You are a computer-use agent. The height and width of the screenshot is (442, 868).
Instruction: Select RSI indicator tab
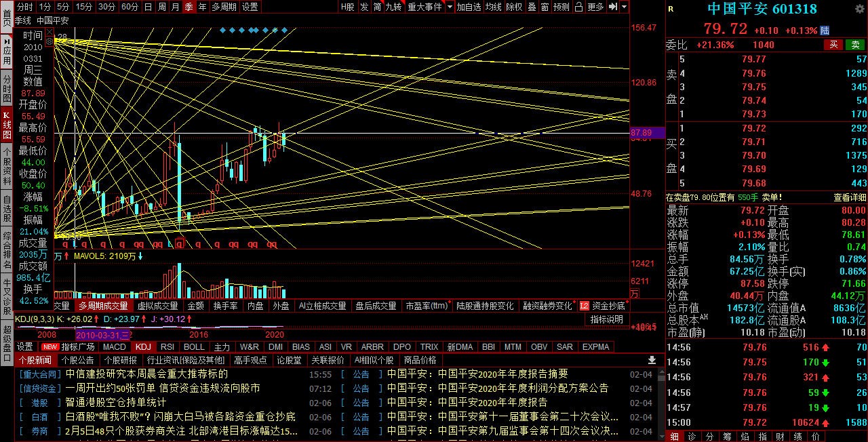point(167,346)
